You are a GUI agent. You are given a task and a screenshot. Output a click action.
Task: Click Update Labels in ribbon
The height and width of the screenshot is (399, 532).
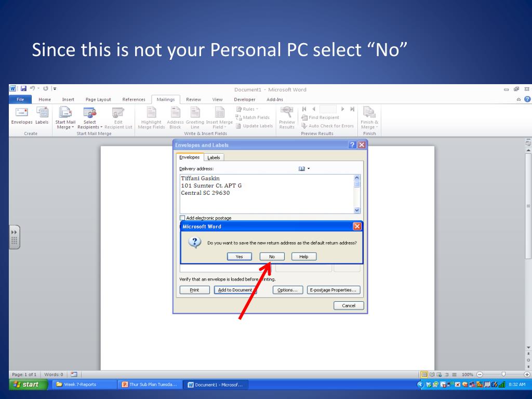click(255, 126)
